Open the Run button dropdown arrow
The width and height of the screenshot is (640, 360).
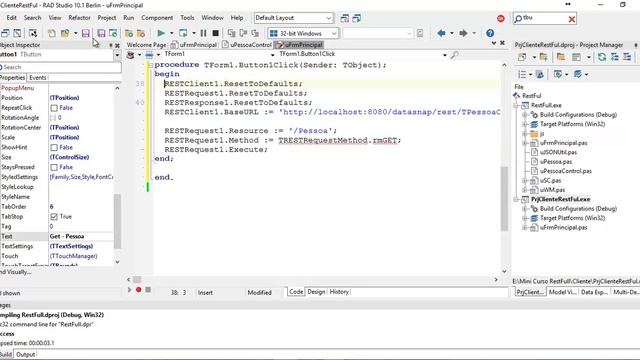pyautogui.click(x=171, y=33)
